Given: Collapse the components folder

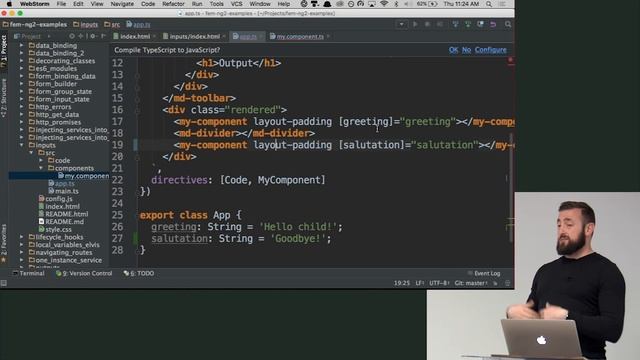Looking at the screenshot, I should click(41, 168).
